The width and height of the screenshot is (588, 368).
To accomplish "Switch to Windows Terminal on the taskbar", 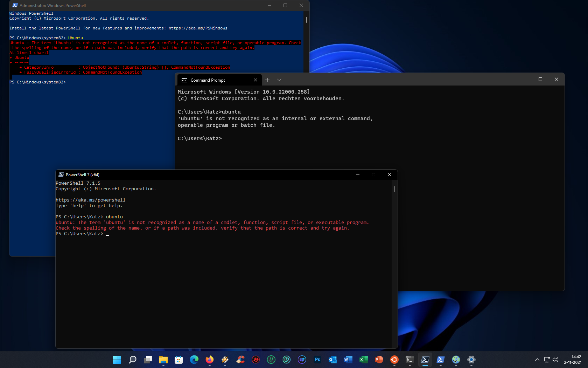I will pyautogui.click(x=410, y=360).
